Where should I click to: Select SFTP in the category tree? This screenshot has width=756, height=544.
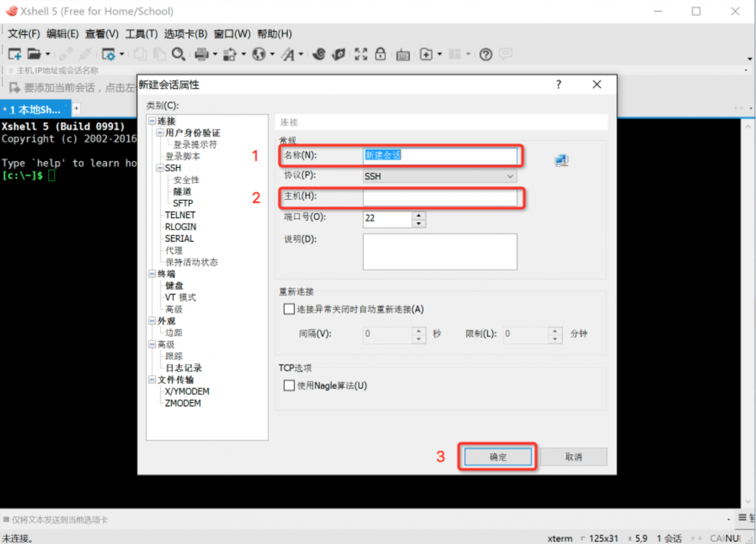(x=183, y=203)
